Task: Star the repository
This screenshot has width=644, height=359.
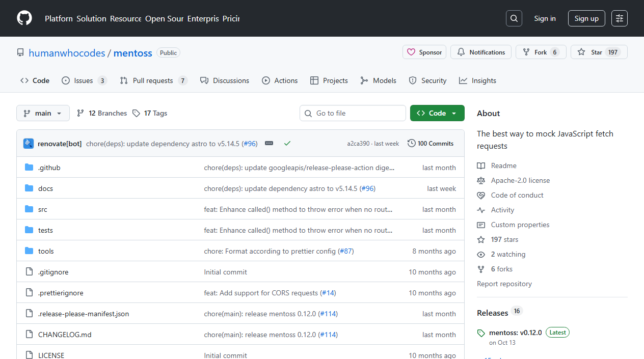Action: pyautogui.click(x=599, y=52)
